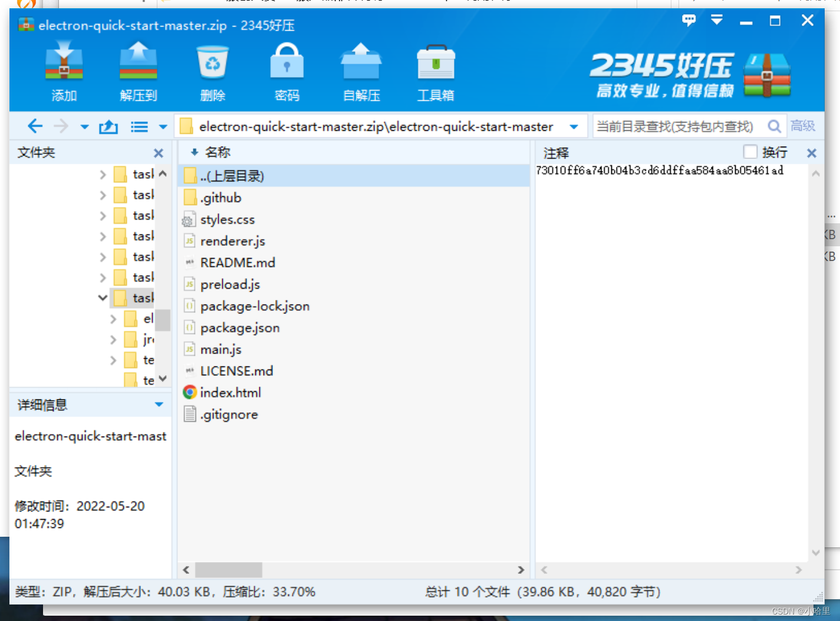The height and width of the screenshot is (621, 840).
Task: Select the renderer.js file
Action: coord(233,241)
